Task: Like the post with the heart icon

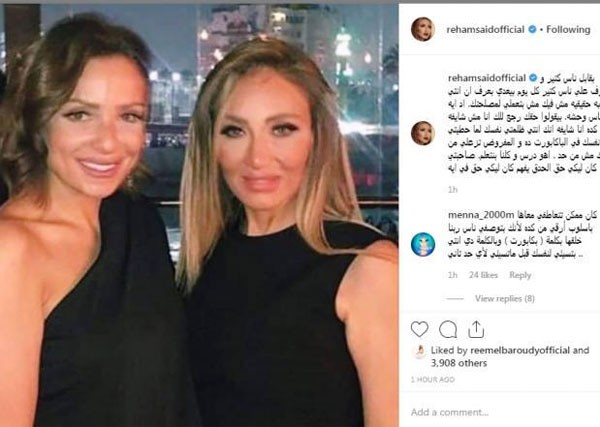Action: click(x=419, y=329)
